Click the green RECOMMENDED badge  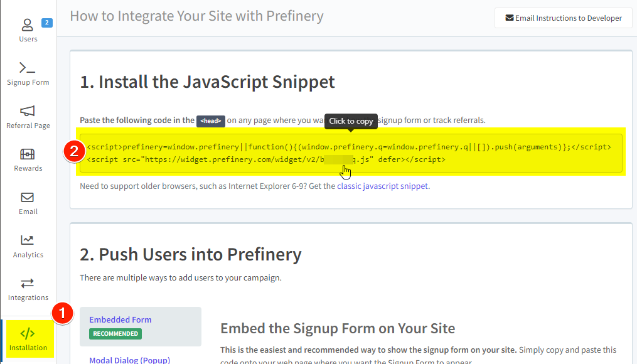pyautogui.click(x=115, y=334)
